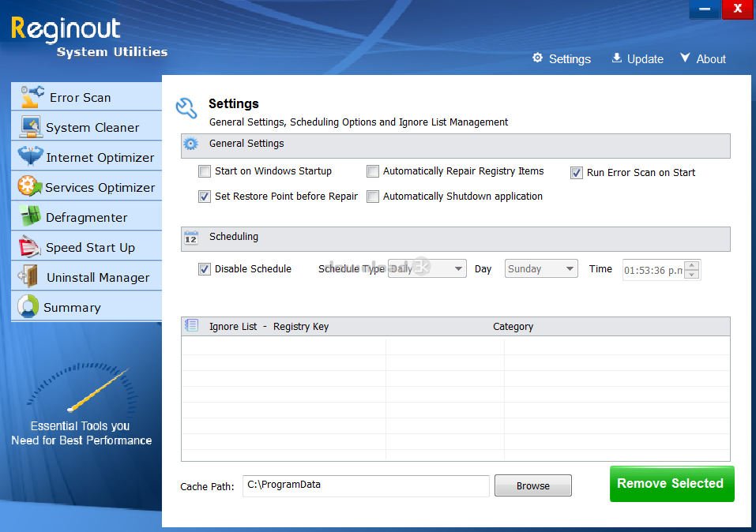Minimize the Reginout window
Viewport: 756px width, 532px height.
[705, 9]
